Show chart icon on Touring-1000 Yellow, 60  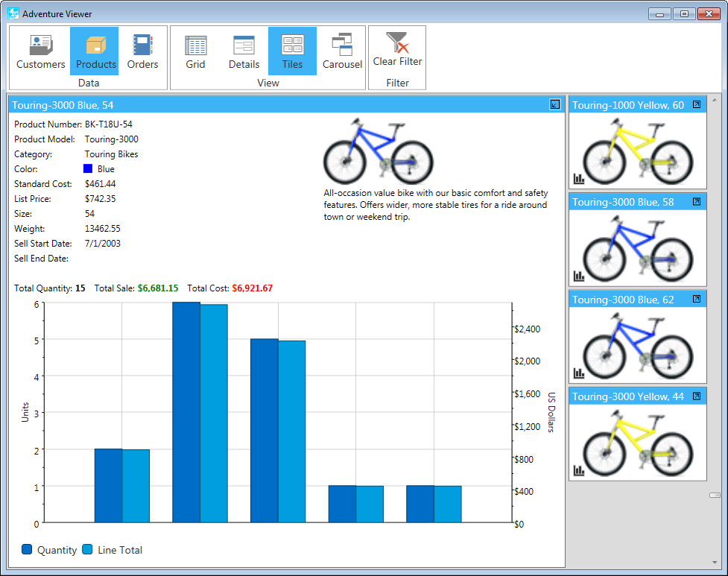tap(579, 178)
